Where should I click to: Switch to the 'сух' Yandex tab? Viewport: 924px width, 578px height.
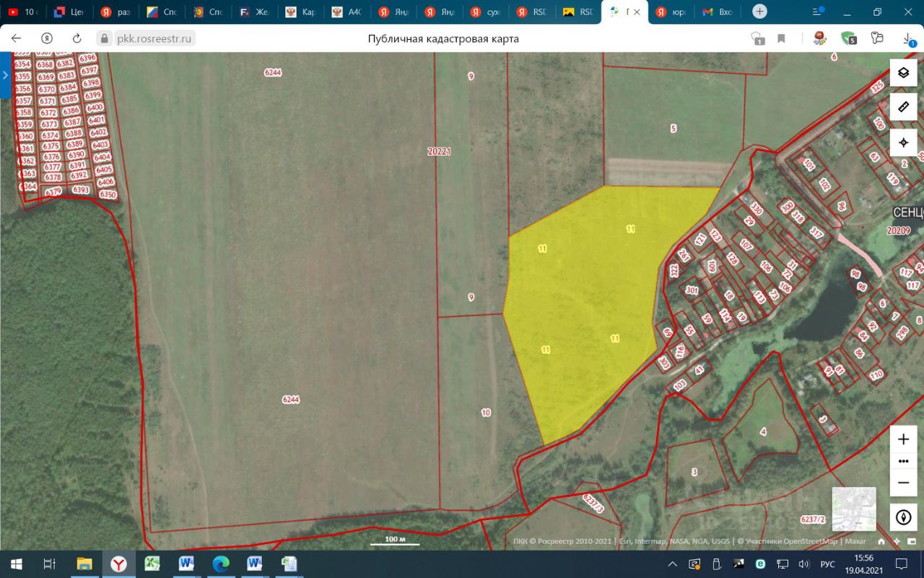(486, 12)
